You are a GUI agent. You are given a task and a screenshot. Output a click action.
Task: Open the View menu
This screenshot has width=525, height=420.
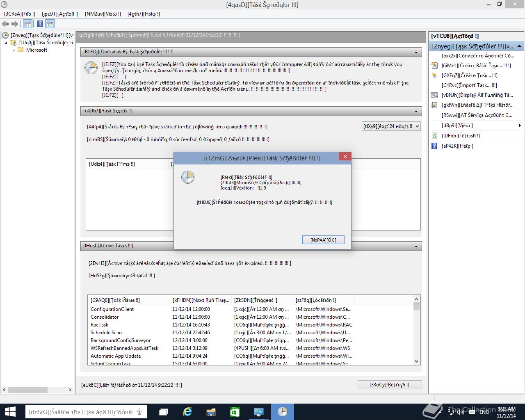coord(103,14)
